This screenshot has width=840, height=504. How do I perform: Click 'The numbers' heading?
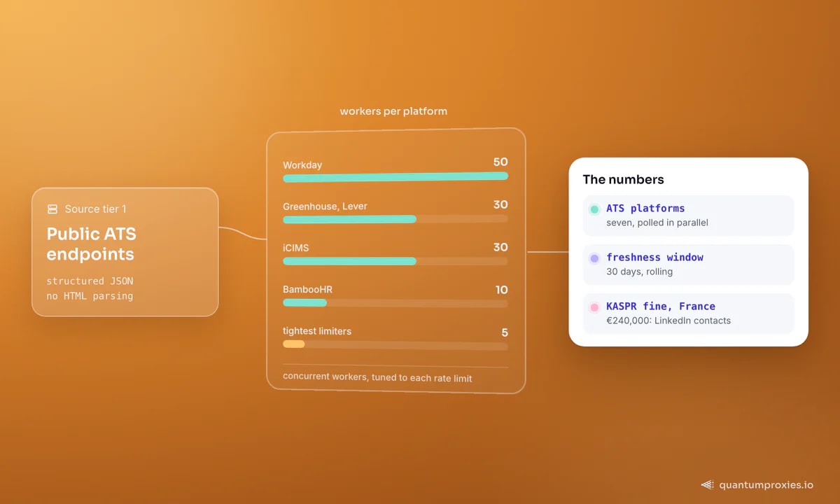pyautogui.click(x=623, y=180)
